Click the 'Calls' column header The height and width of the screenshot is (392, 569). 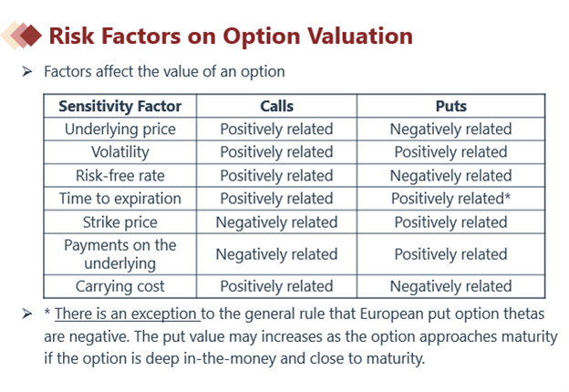tap(276, 106)
